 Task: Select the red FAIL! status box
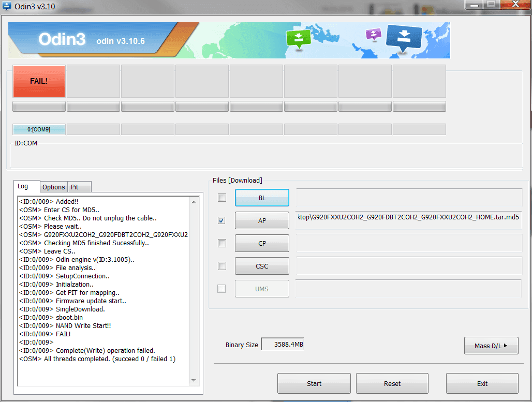(x=39, y=81)
